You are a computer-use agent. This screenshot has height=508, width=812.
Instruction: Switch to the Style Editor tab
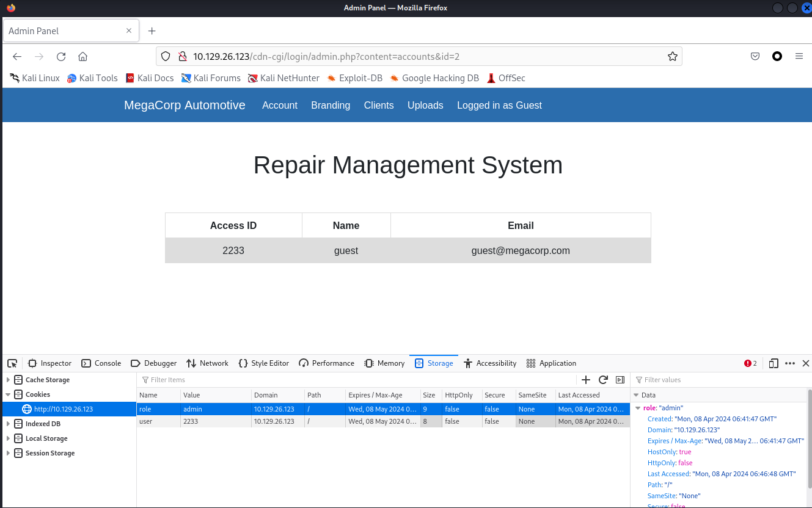pos(263,363)
